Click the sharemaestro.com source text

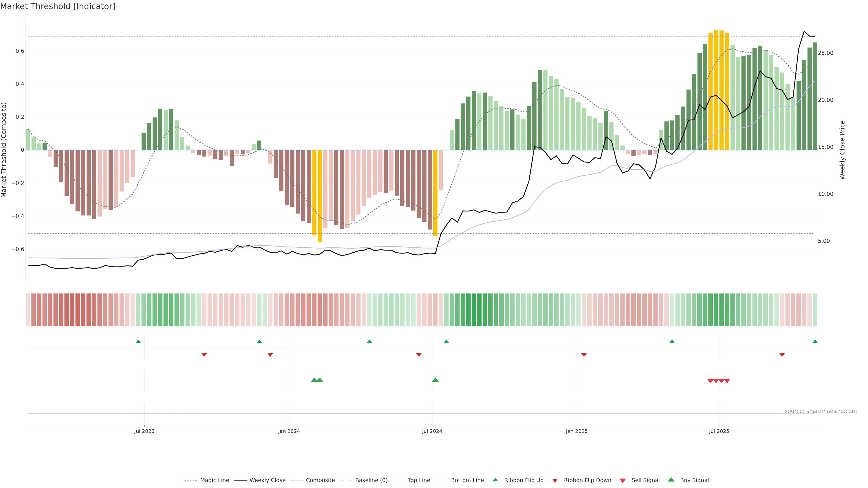tap(821, 411)
